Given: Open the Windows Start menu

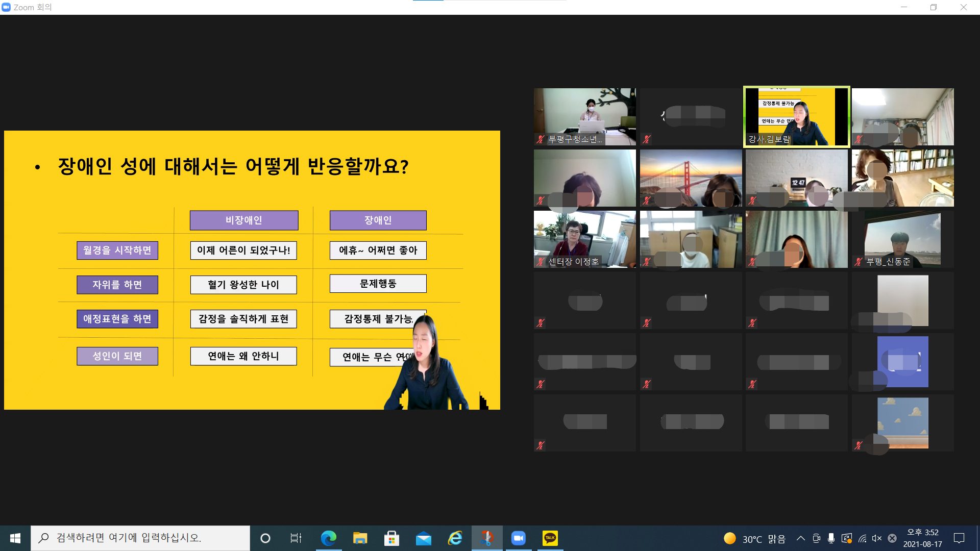Looking at the screenshot, I should click(15, 538).
